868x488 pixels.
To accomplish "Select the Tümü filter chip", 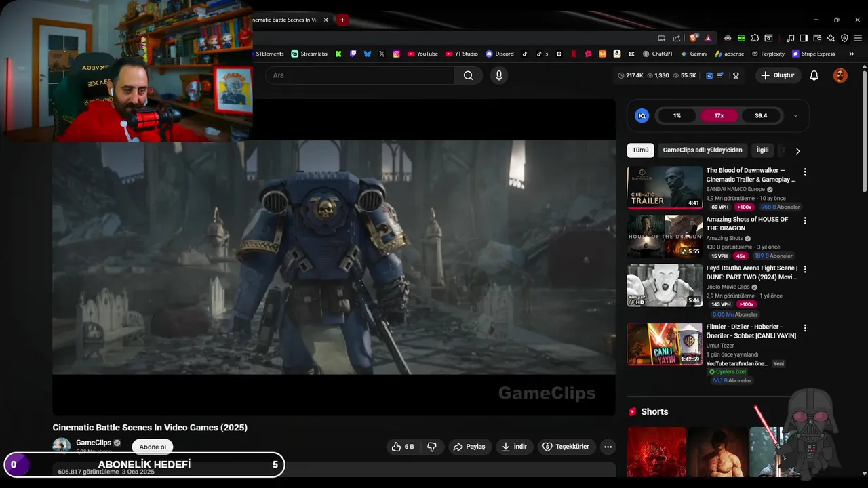I will 640,150.
